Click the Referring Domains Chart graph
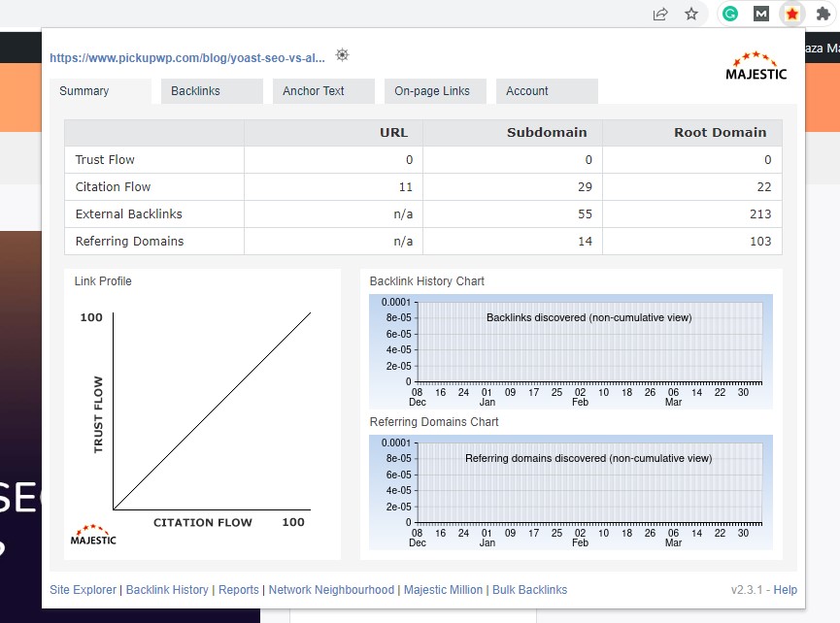Screen dimensions: 840x623 pos(571,492)
